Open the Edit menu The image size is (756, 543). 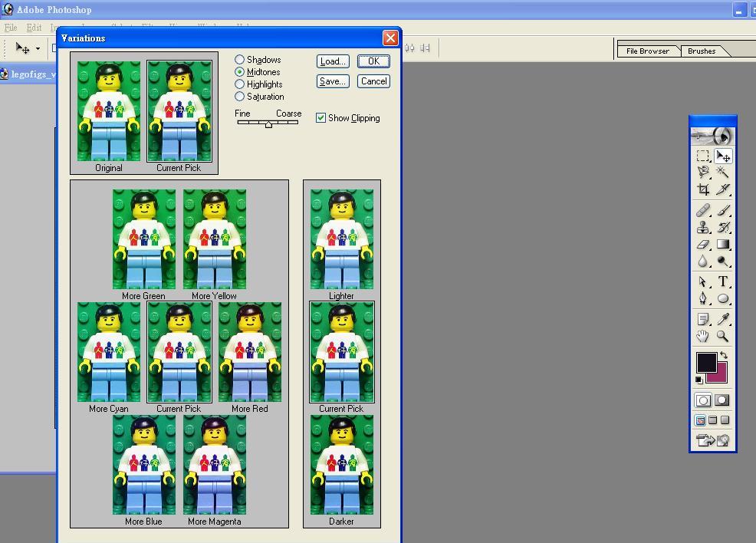(x=34, y=28)
